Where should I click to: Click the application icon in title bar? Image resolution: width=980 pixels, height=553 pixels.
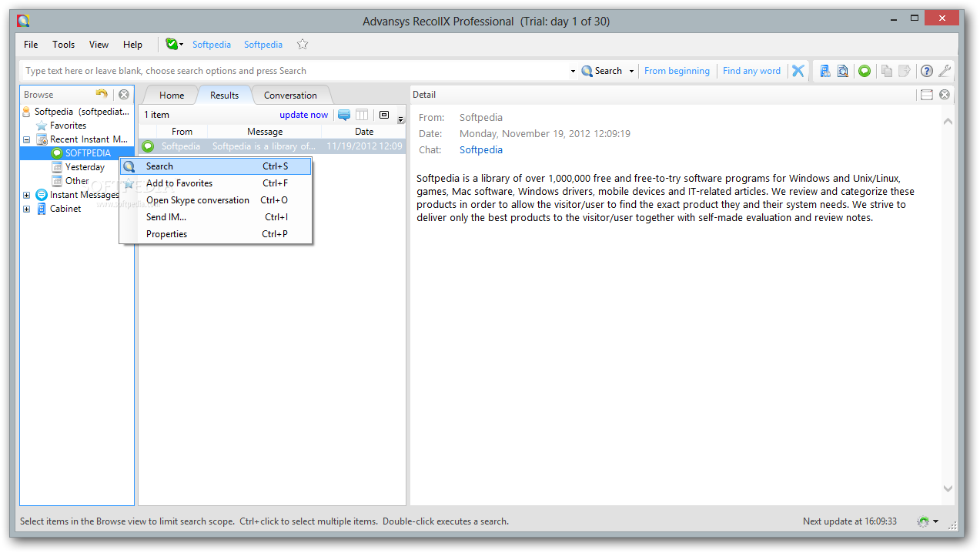(x=23, y=21)
